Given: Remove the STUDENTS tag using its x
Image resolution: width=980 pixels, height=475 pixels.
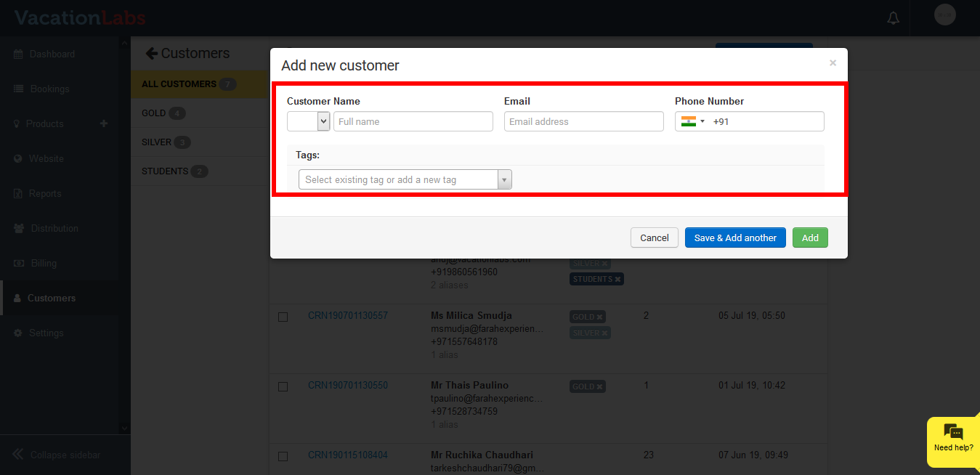Looking at the screenshot, I should (x=618, y=279).
